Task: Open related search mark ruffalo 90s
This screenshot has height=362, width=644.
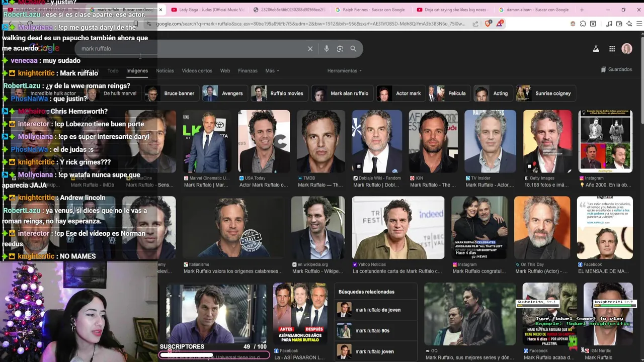Action: [375, 330]
